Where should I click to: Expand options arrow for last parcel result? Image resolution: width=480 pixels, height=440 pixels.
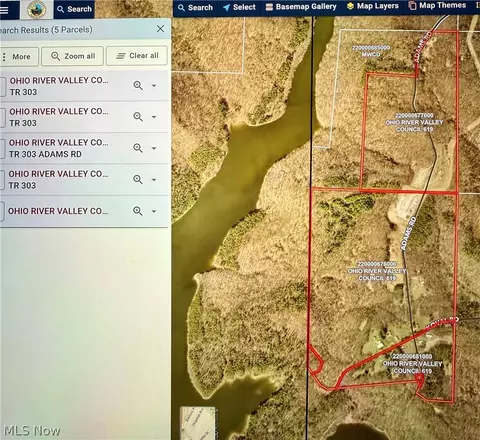[154, 211]
